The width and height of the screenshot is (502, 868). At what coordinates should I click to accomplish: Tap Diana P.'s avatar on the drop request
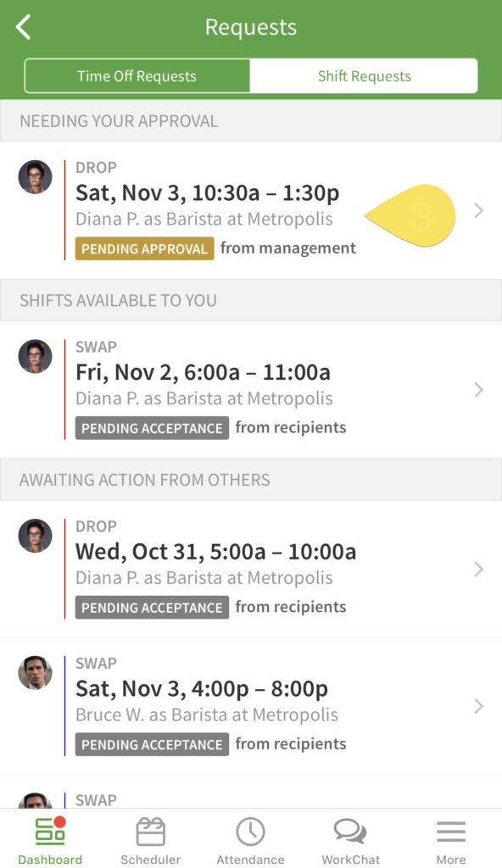35,176
